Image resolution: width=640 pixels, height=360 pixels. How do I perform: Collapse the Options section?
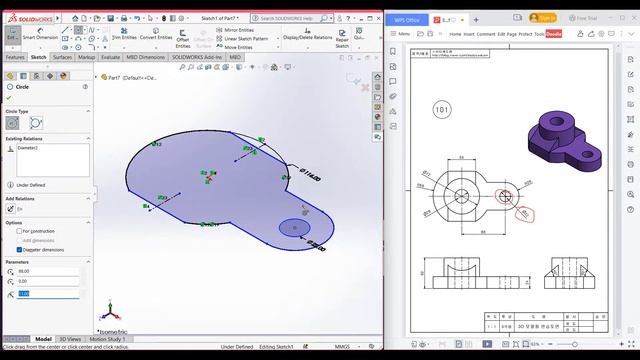(x=88, y=222)
